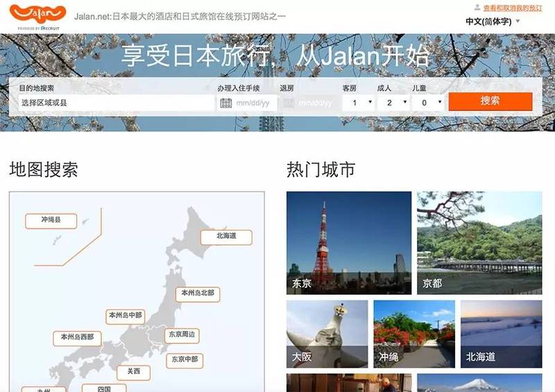Image resolution: width=555 pixels, height=392 pixels.
Task: Expand the 中文(简体字) language dropdown
Action: tap(493, 22)
